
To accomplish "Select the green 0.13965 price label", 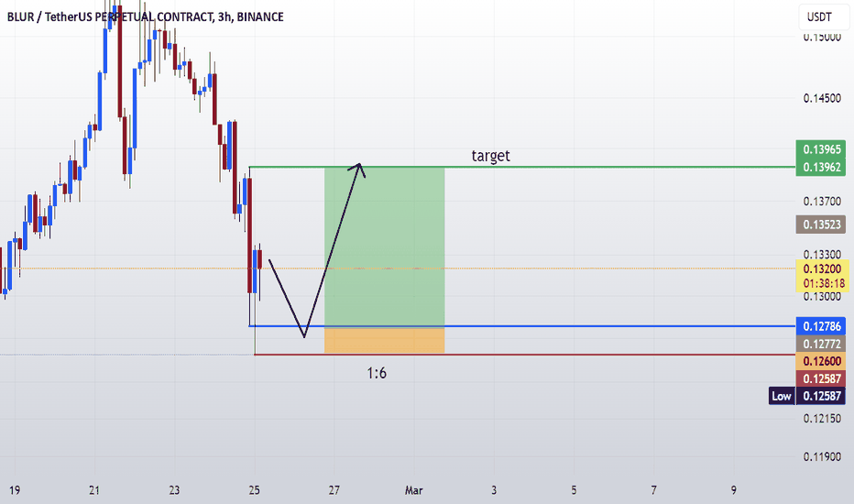I will pos(821,149).
